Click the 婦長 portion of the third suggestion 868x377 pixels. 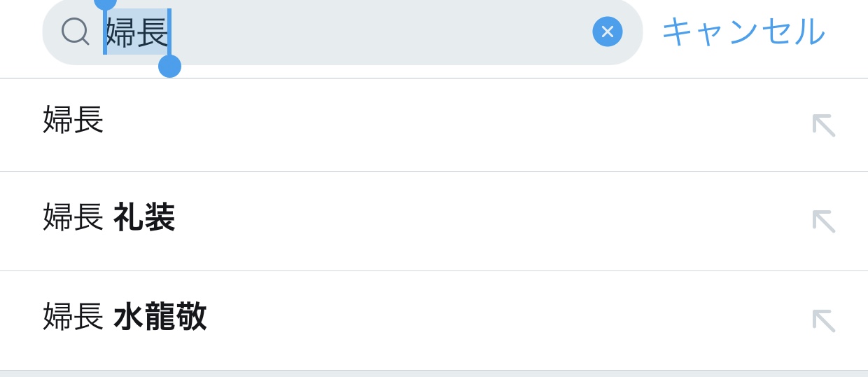click(73, 317)
